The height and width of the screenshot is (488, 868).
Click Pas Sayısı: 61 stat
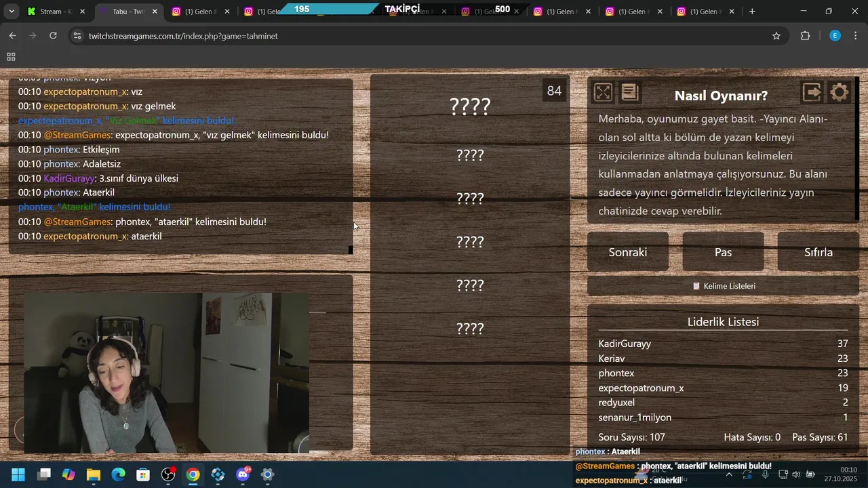point(820,437)
